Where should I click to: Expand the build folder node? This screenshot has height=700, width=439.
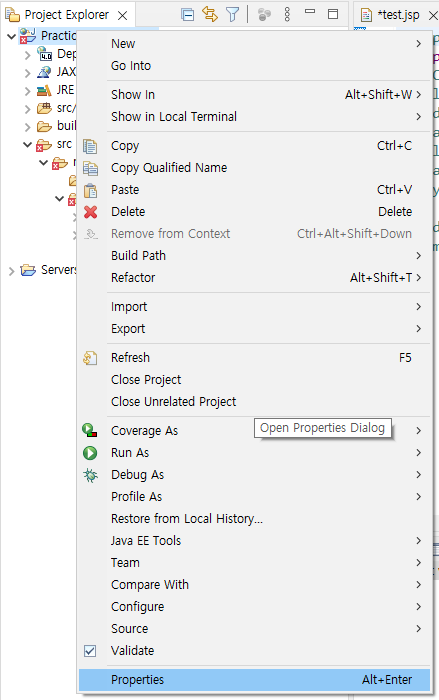click(x=28, y=127)
